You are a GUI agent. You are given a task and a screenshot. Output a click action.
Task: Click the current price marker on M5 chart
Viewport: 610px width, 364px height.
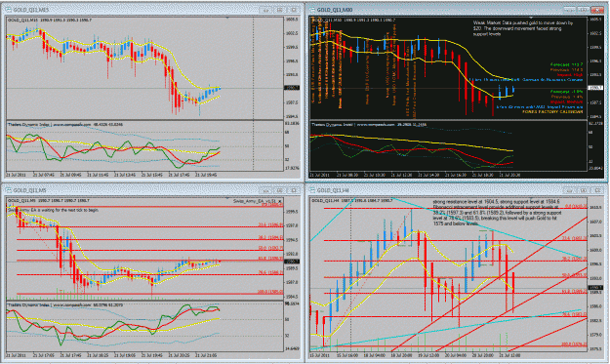pos(292,262)
